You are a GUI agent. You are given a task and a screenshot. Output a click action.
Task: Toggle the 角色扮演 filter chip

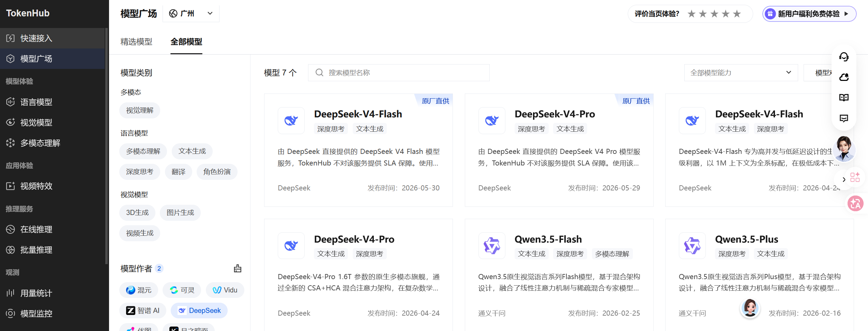217,172
